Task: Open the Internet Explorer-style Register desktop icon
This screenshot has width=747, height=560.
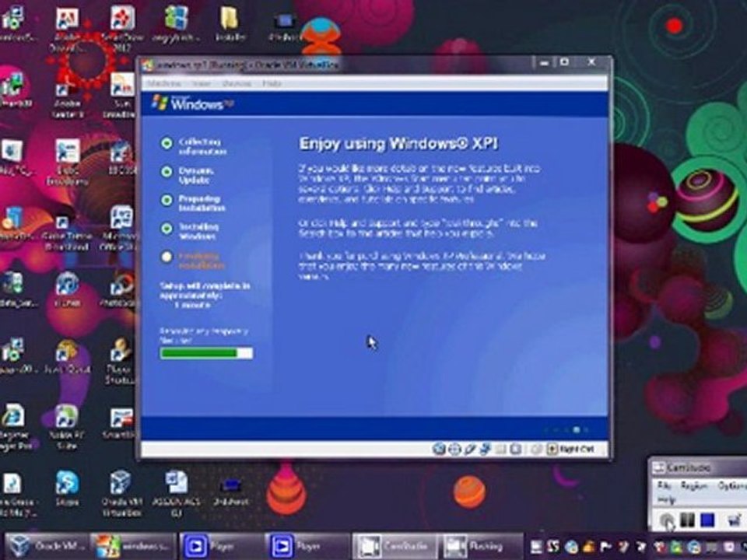Action: [14, 427]
